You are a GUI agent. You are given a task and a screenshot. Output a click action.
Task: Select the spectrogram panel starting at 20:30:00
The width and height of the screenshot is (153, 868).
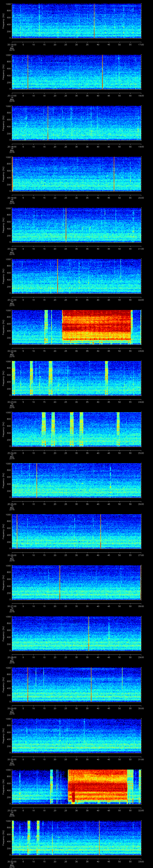77,736
